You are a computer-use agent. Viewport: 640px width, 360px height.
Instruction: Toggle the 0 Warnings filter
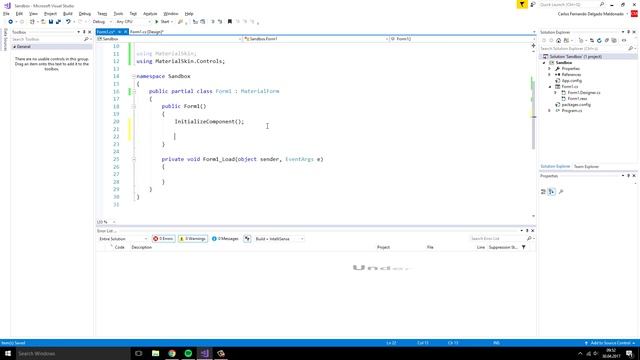coord(193,239)
